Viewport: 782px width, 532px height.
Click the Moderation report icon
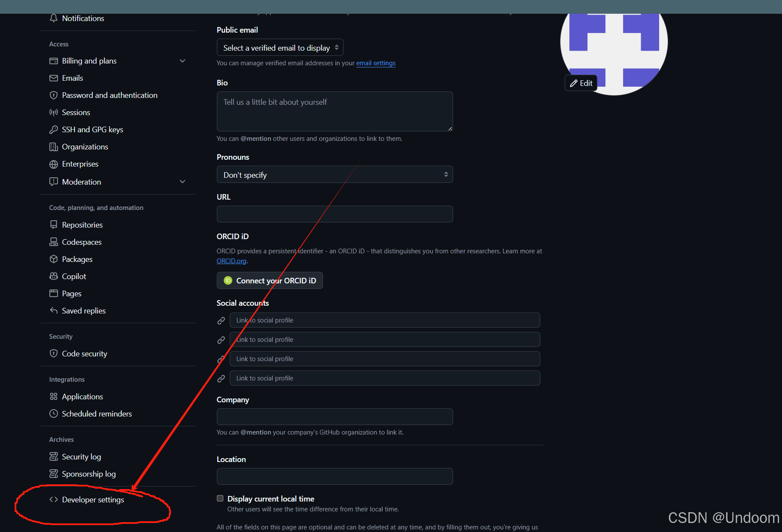coord(53,182)
